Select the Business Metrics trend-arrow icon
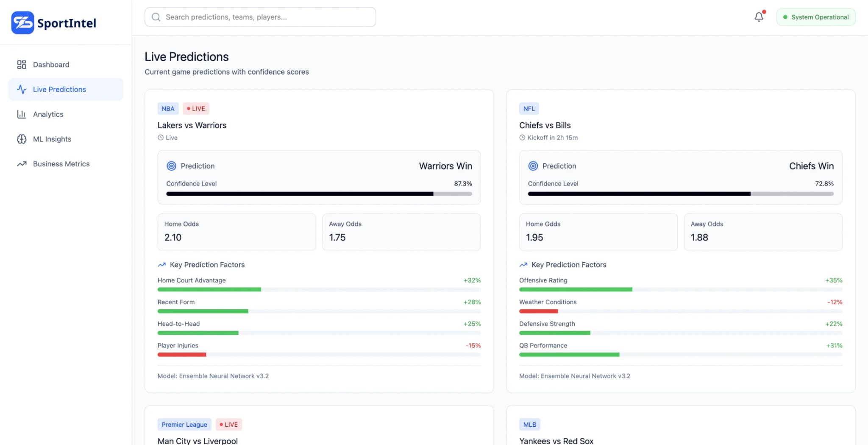The image size is (868, 445). click(x=22, y=164)
